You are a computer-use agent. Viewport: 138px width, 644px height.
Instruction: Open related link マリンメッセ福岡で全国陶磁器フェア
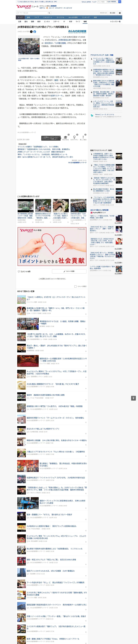click(x=38, y=147)
